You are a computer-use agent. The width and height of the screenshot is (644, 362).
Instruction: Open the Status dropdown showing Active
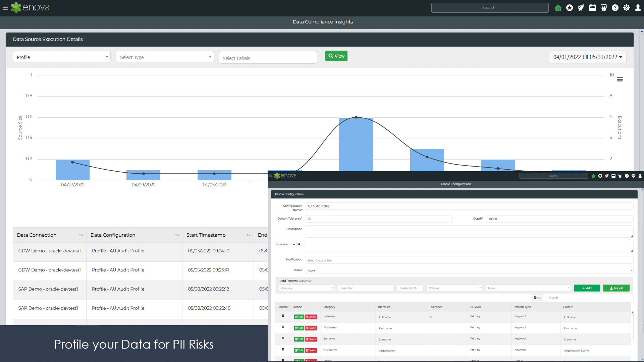(x=469, y=270)
